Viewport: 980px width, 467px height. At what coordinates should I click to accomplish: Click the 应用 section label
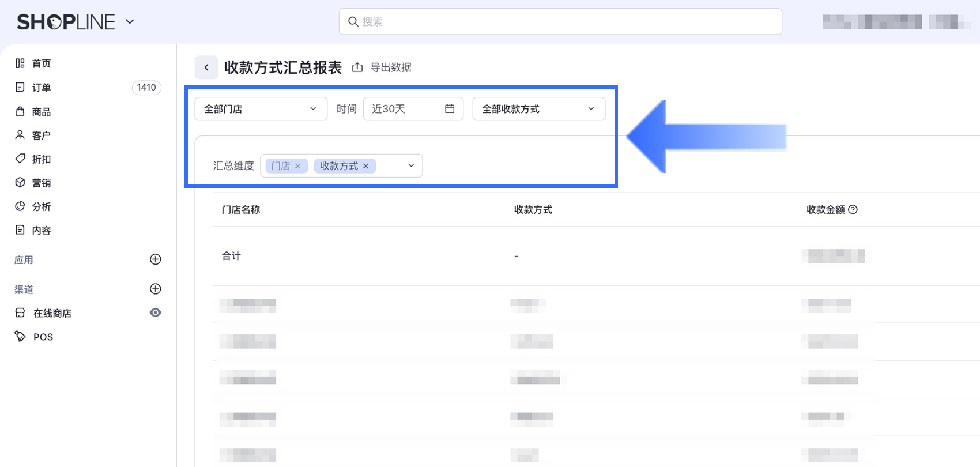point(24,260)
